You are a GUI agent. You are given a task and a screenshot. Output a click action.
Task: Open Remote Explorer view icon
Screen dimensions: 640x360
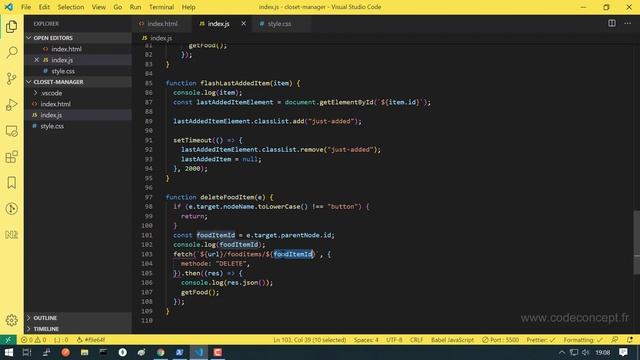[x=11, y=131]
